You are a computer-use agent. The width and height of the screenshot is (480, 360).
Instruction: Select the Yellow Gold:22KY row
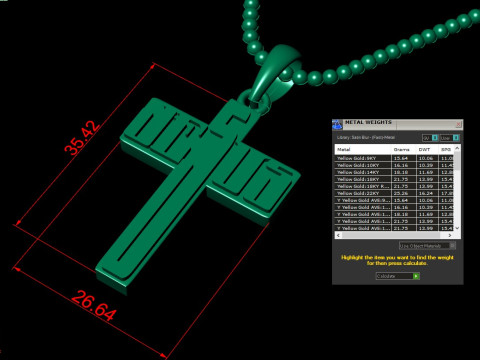click(395, 193)
